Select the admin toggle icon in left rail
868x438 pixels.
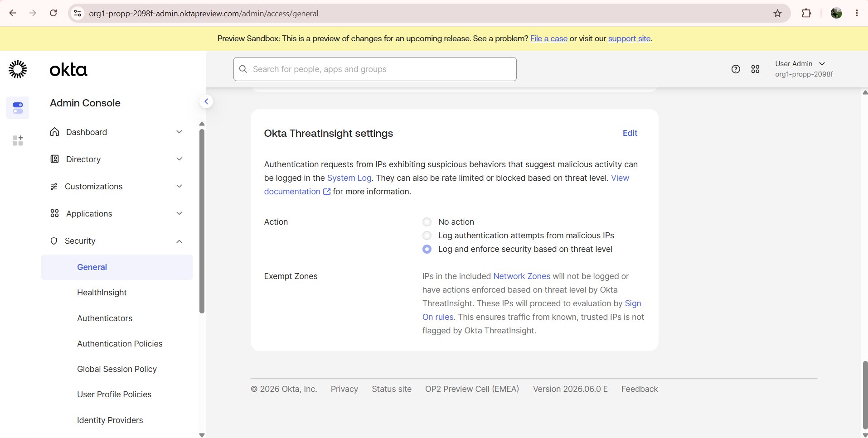click(x=18, y=108)
